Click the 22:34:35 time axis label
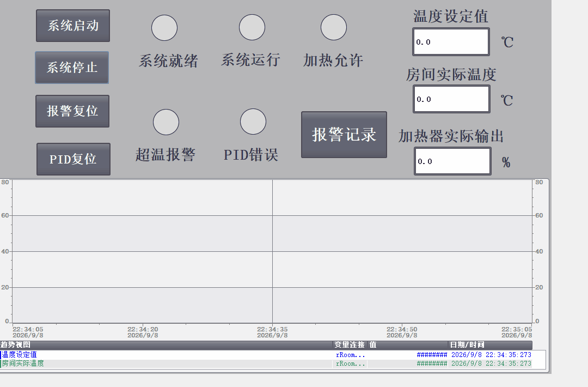588x387 pixels. point(272,329)
